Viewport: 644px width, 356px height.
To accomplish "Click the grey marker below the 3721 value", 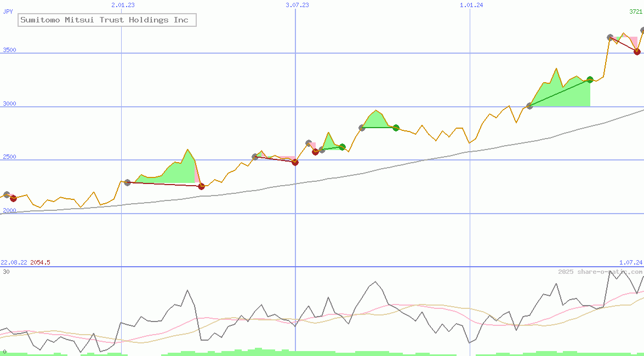I will [x=642, y=30].
